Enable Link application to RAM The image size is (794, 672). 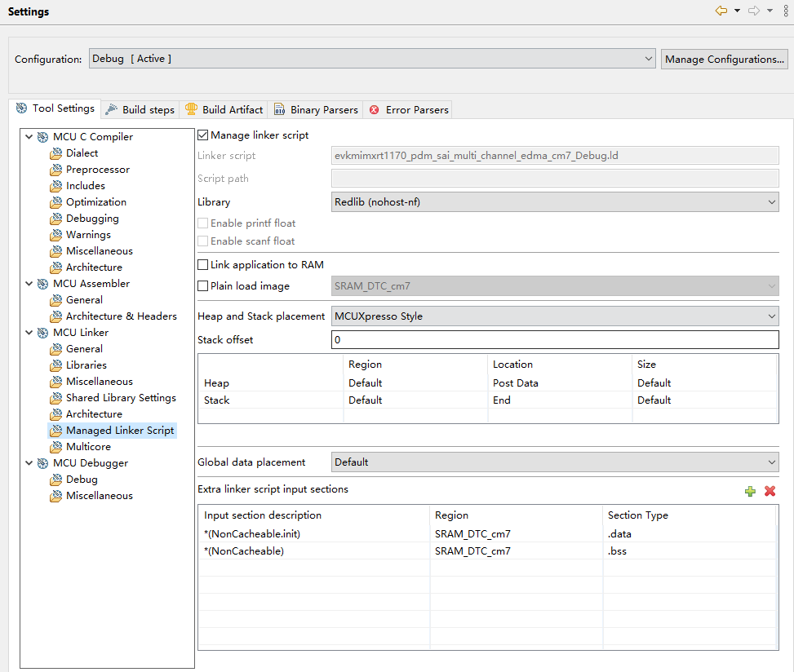(203, 265)
